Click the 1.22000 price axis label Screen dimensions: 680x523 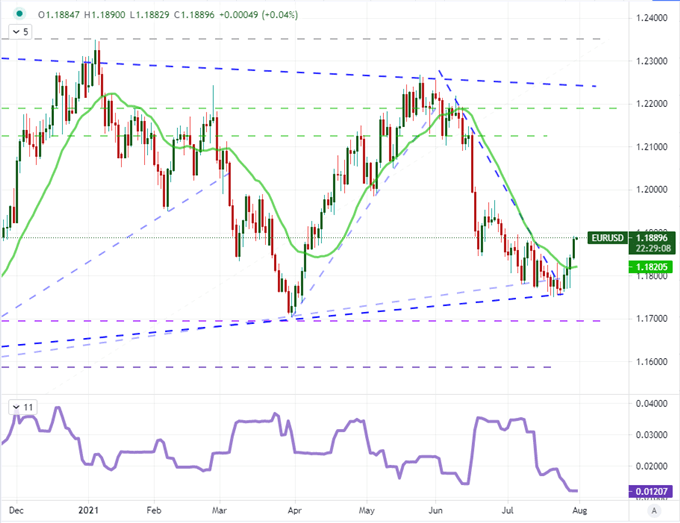click(651, 104)
